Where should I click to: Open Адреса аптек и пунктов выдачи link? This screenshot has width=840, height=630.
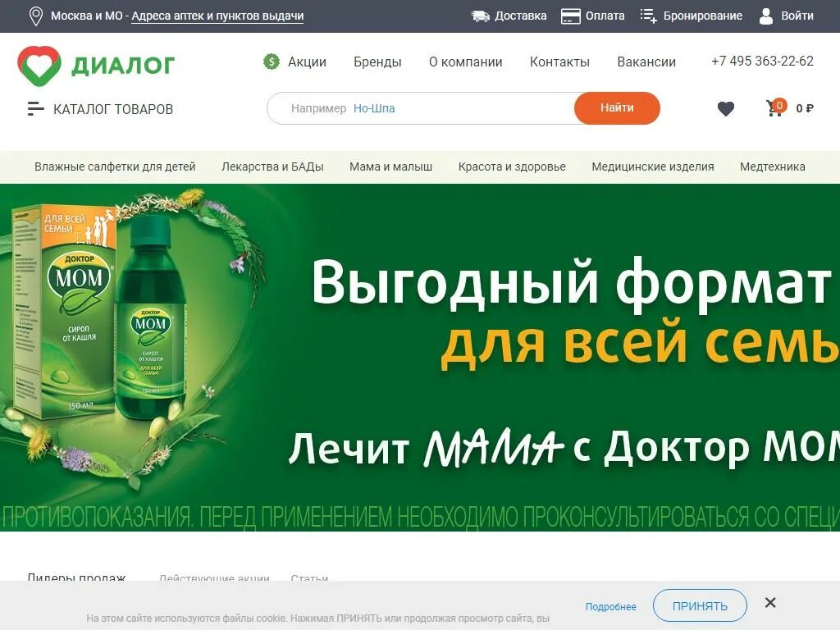[x=217, y=16]
